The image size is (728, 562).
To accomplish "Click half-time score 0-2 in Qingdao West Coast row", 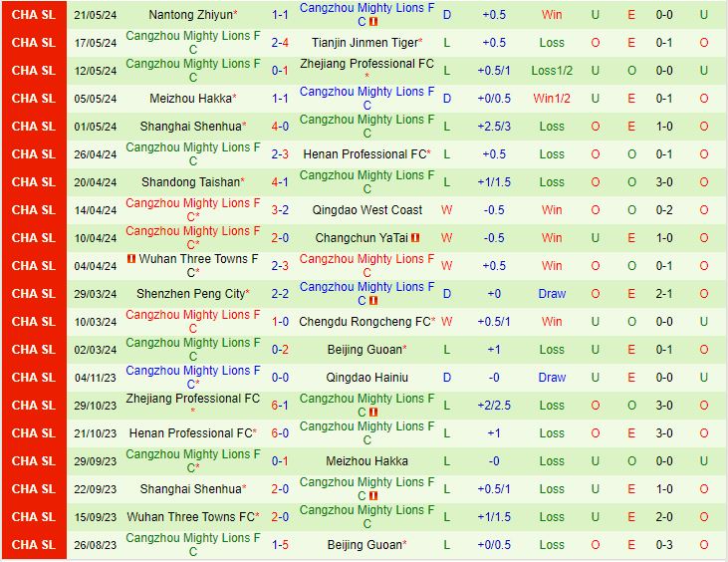I will 664,210.
